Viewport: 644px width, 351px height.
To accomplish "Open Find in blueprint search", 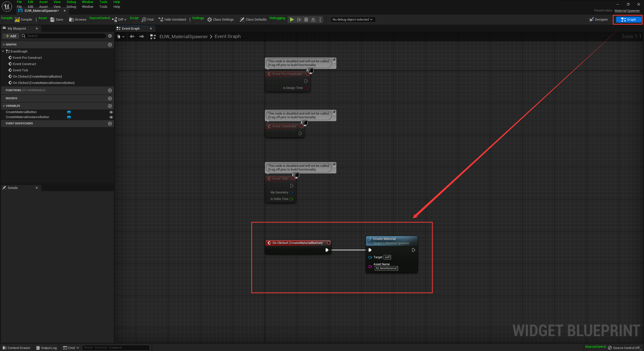I will (x=147, y=20).
